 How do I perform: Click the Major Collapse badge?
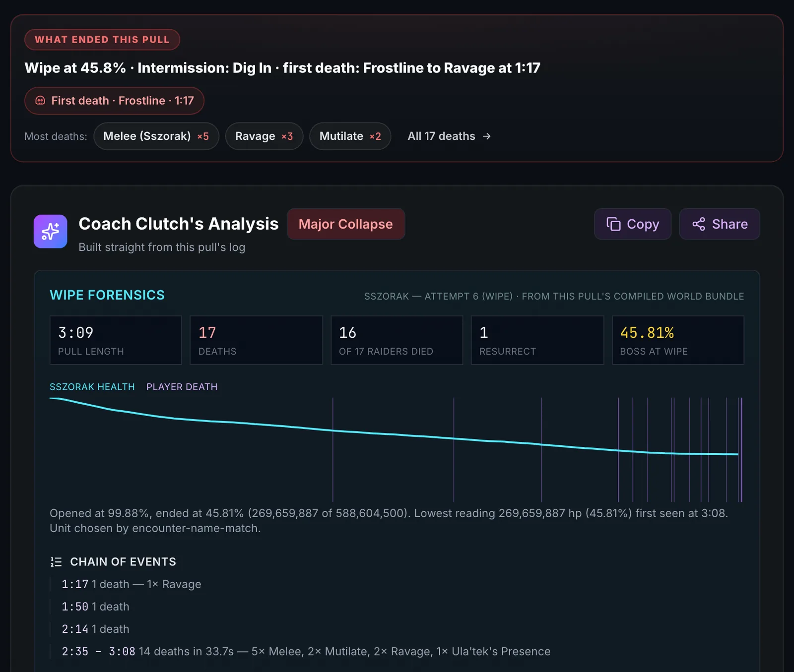[346, 224]
